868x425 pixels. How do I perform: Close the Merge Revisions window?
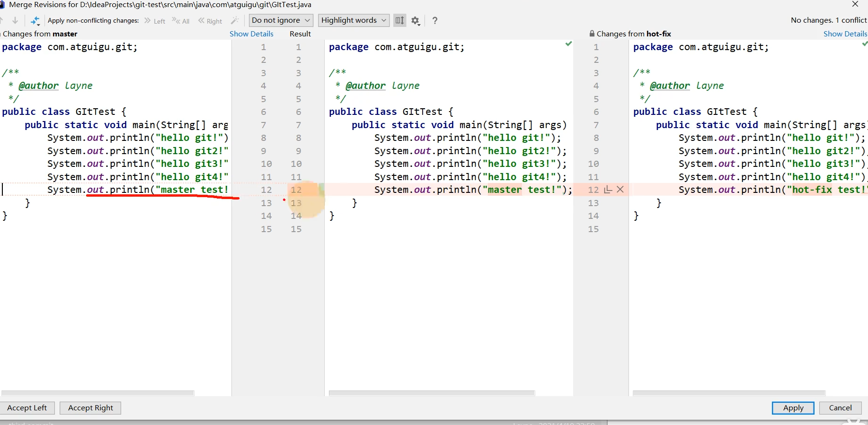855,4
